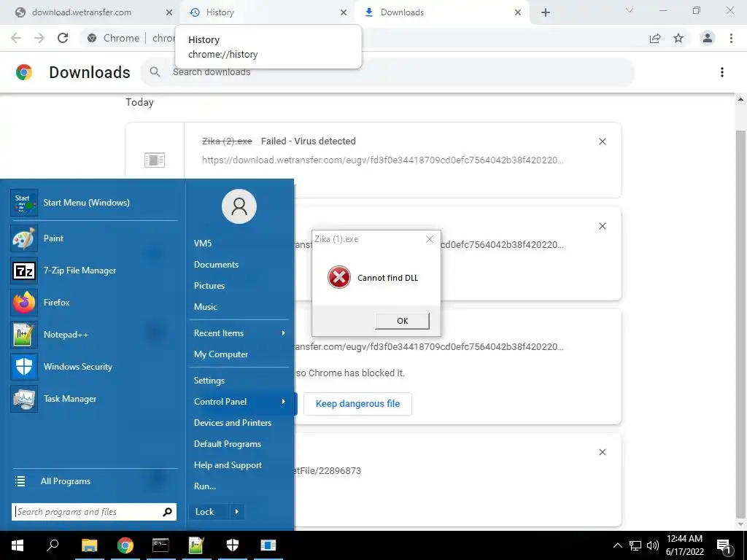Viewport: 747px width, 560px height.
Task: Open VM5 user folder
Action: point(203,244)
